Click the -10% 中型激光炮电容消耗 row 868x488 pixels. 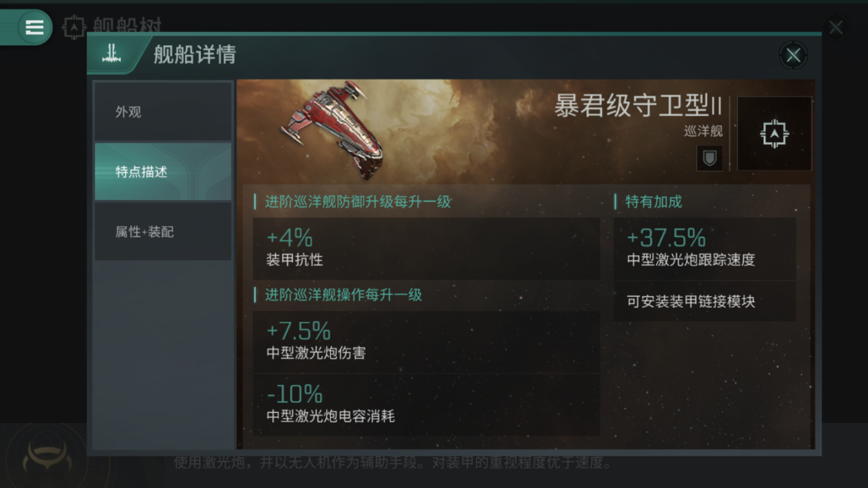426,404
